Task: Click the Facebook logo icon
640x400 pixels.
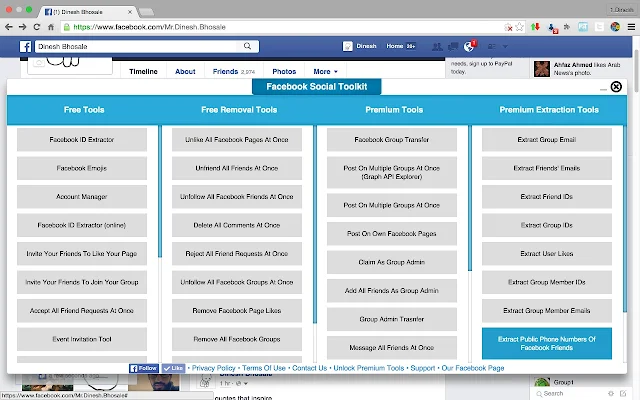Action: 25,47
